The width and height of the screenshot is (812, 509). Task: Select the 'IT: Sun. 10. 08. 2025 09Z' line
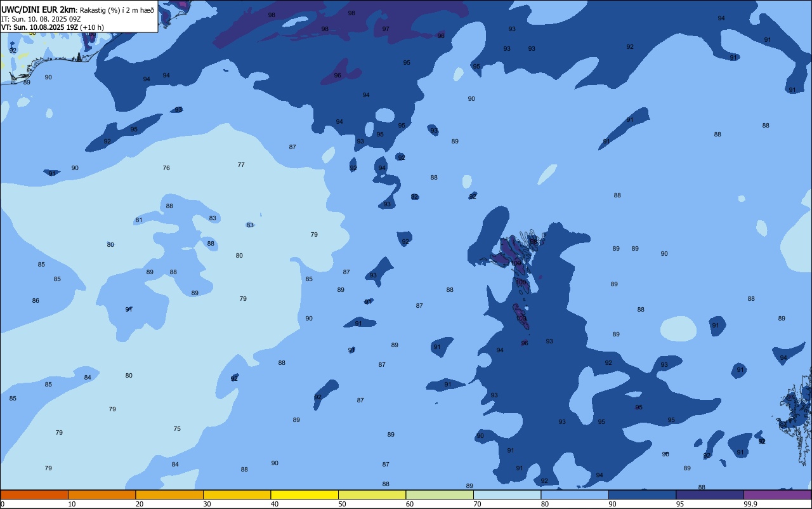[x=41, y=19]
